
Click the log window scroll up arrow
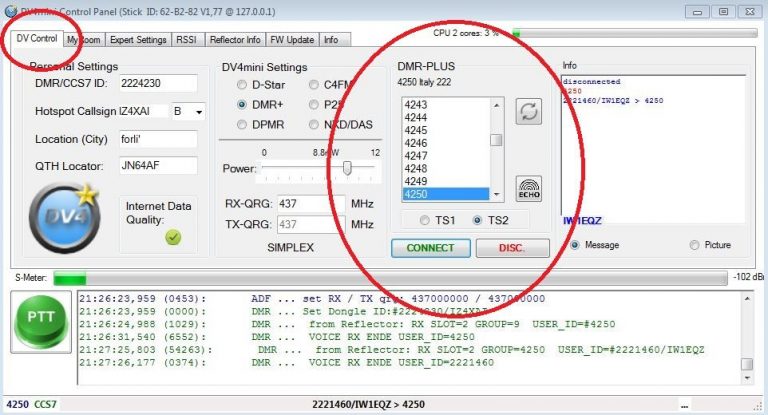click(747, 298)
